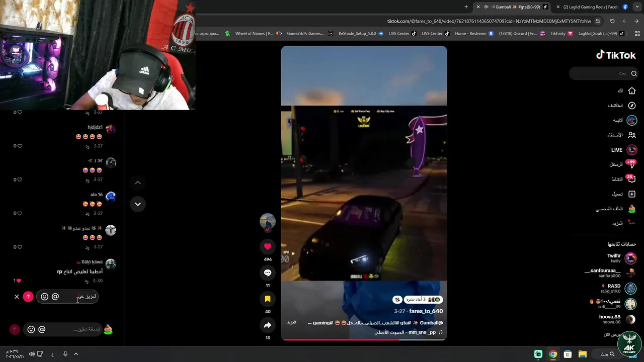This screenshot has height=362, width=644.
Task: Open followed account hoova.88
Action: 618,319
